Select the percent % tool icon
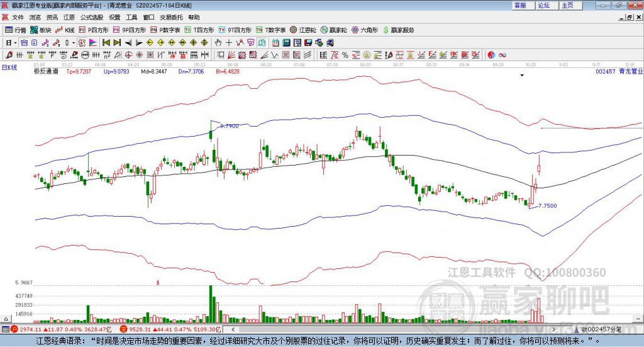Viewport: 644px width, 347px height. tap(345, 55)
